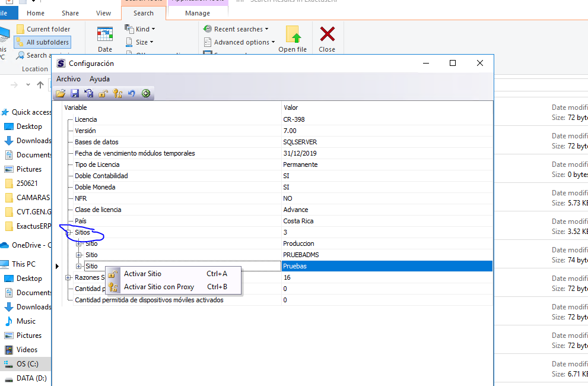Open the Advanced options dropdown

[x=239, y=42]
